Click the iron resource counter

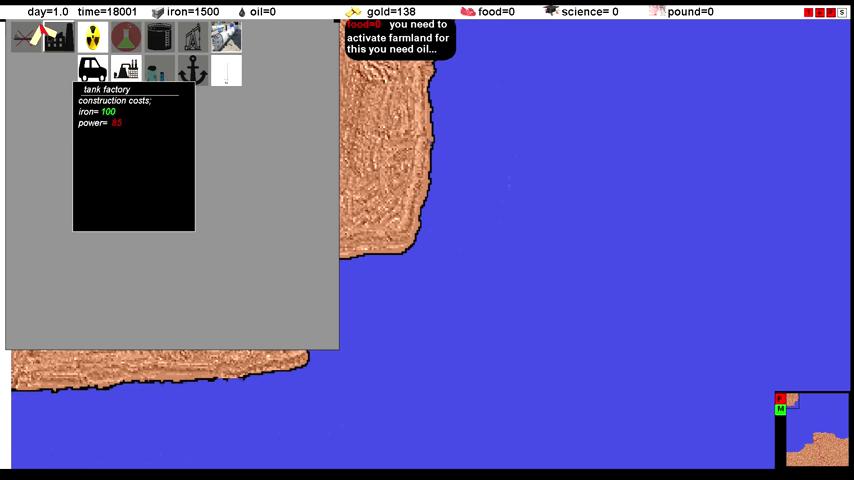[185, 12]
